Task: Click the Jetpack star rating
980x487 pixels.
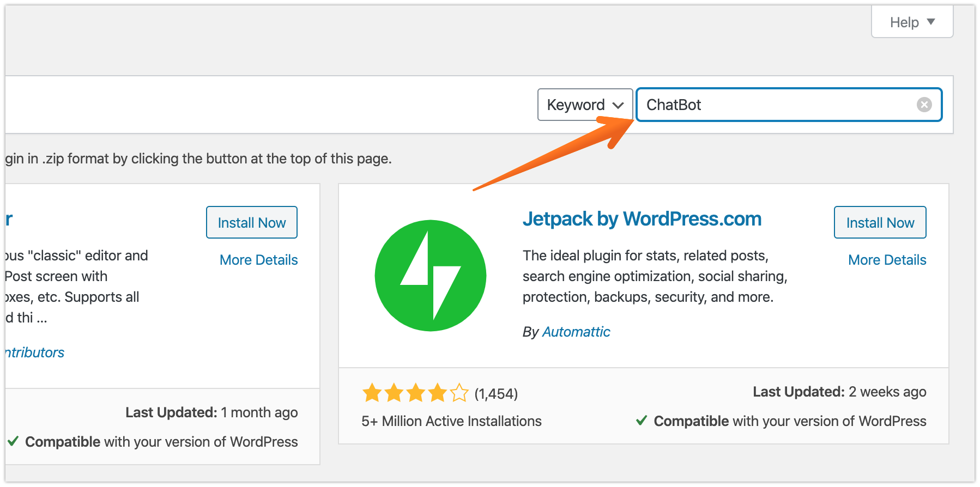Action: point(415,393)
